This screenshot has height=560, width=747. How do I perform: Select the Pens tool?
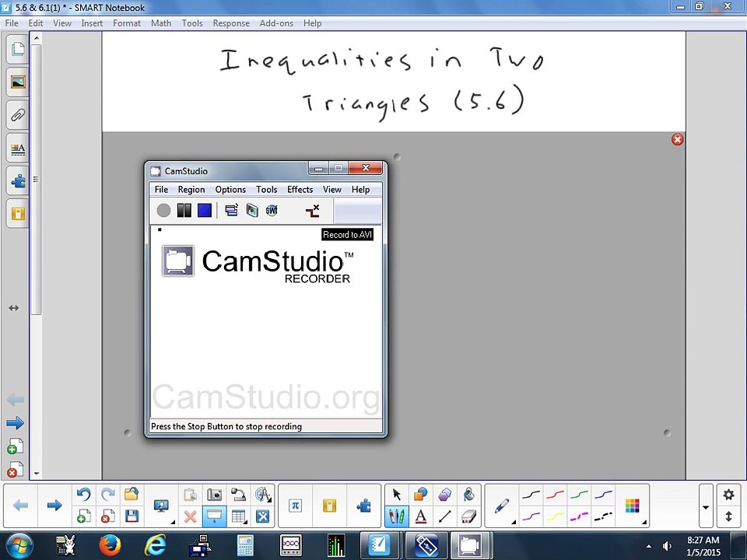coord(396,516)
